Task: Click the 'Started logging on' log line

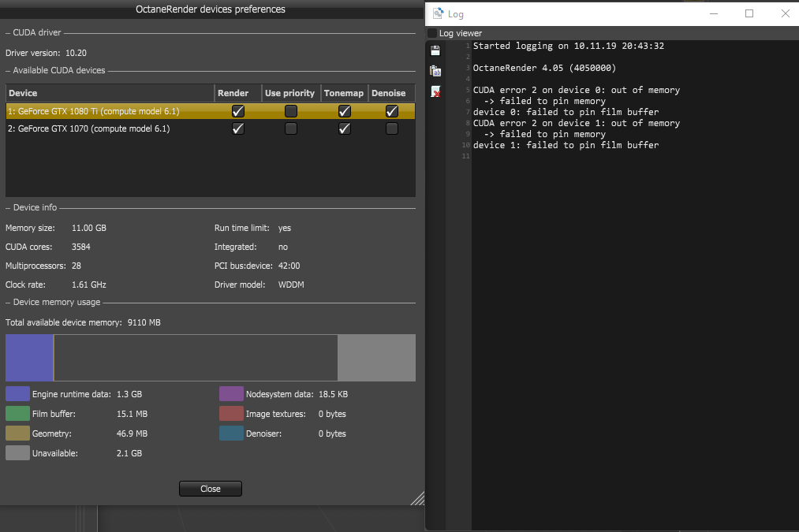Action: pos(568,46)
